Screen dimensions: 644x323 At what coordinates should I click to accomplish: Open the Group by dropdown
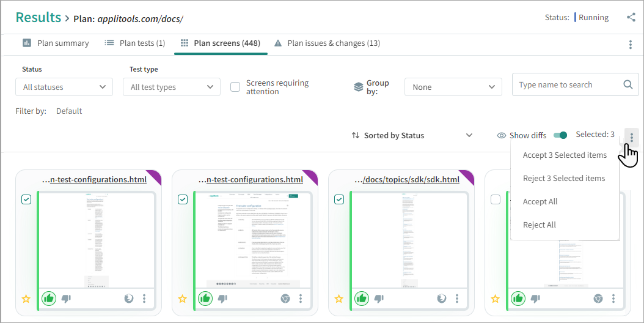coord(453,87)
